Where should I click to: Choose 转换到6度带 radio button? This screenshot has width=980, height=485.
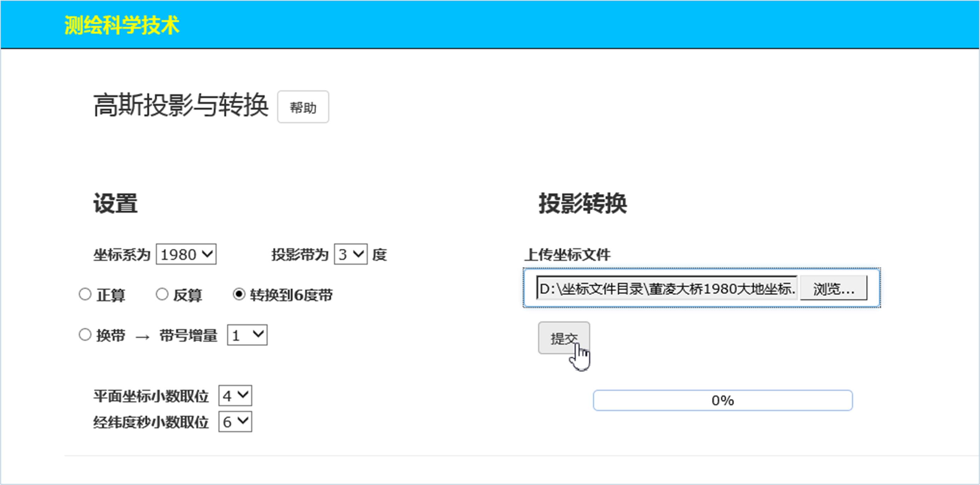pos(239,294)
